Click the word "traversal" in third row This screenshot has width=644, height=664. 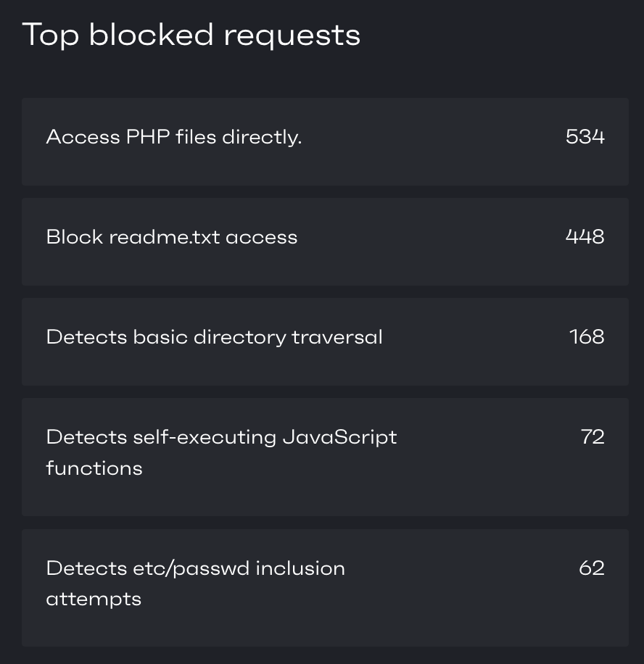pyautogui.click(x=337, y=337)
